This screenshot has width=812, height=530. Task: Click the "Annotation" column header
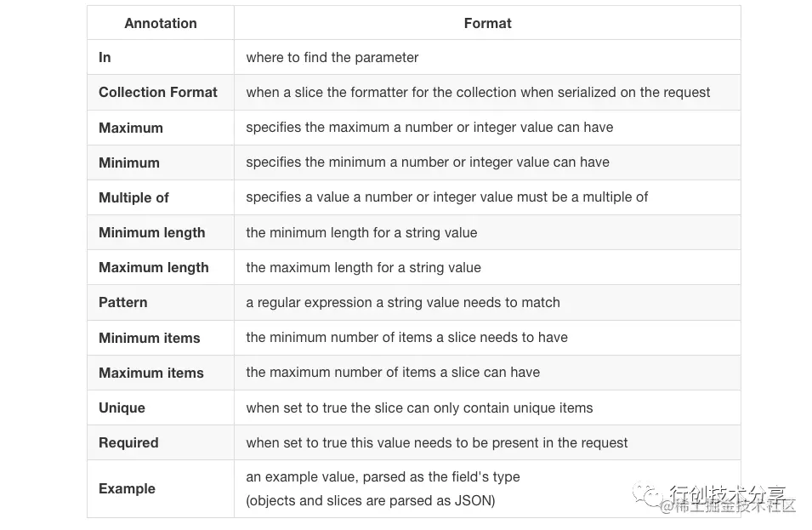[x=160, y=23]
